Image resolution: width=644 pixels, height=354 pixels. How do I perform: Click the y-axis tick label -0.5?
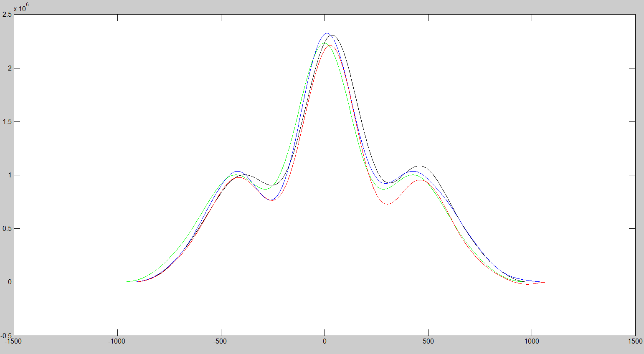click(6, 335)
